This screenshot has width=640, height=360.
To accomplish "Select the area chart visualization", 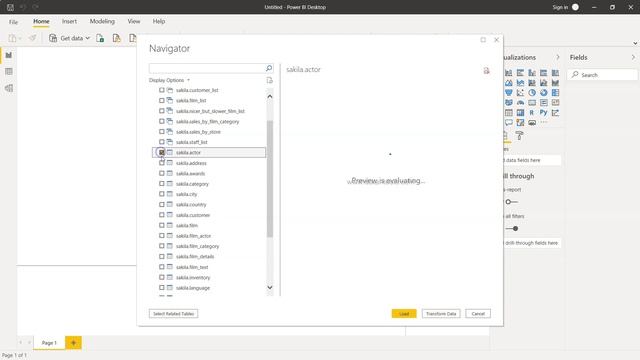I will point(509,83).
